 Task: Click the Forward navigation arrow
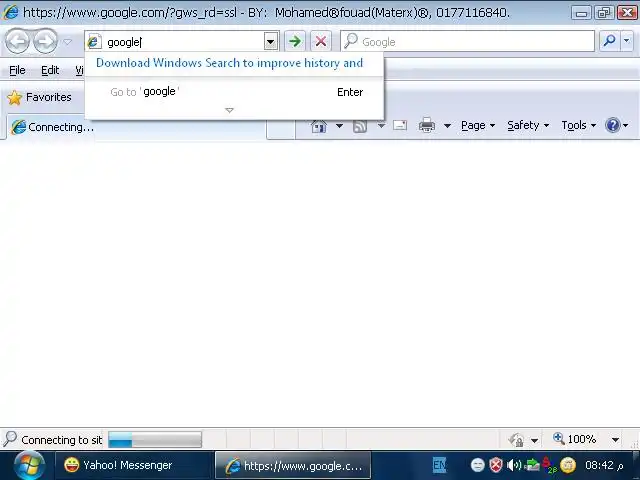tap(45, 41)
